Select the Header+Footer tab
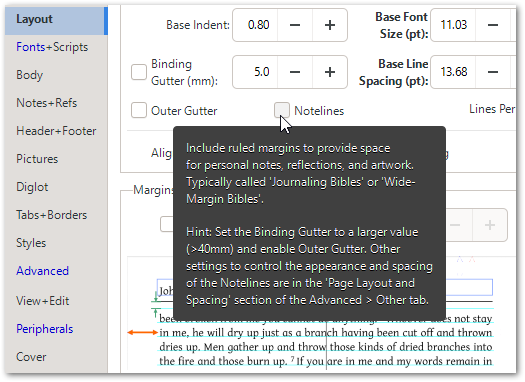This screenshot has width=525, height=382. (56, 131)
